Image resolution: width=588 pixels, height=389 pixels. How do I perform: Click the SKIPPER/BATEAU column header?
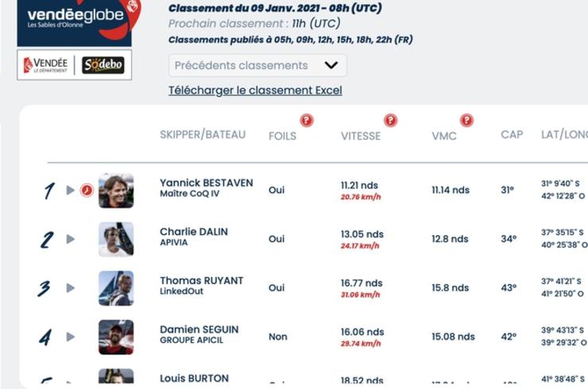(x=203, y=134)
